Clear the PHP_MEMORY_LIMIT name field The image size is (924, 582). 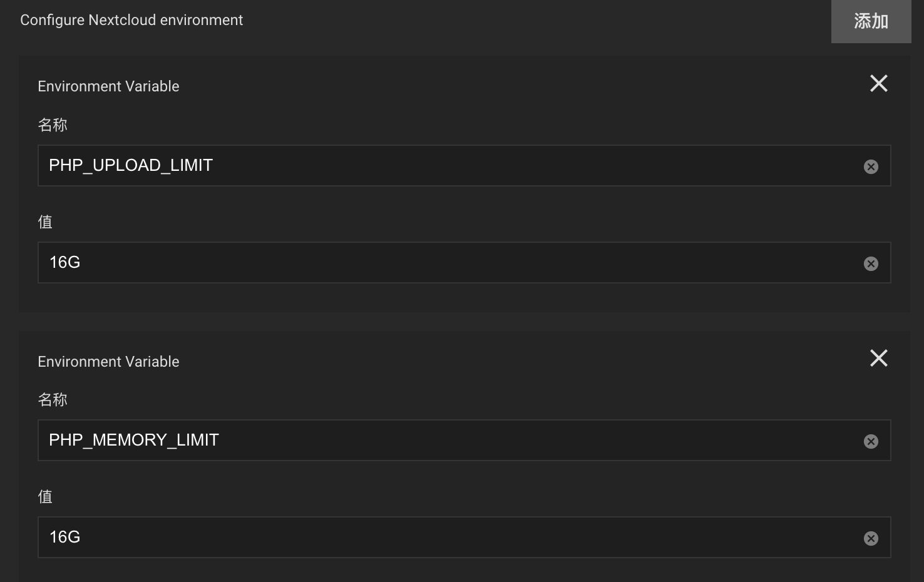pyautogui.click(x=871, y=441)
